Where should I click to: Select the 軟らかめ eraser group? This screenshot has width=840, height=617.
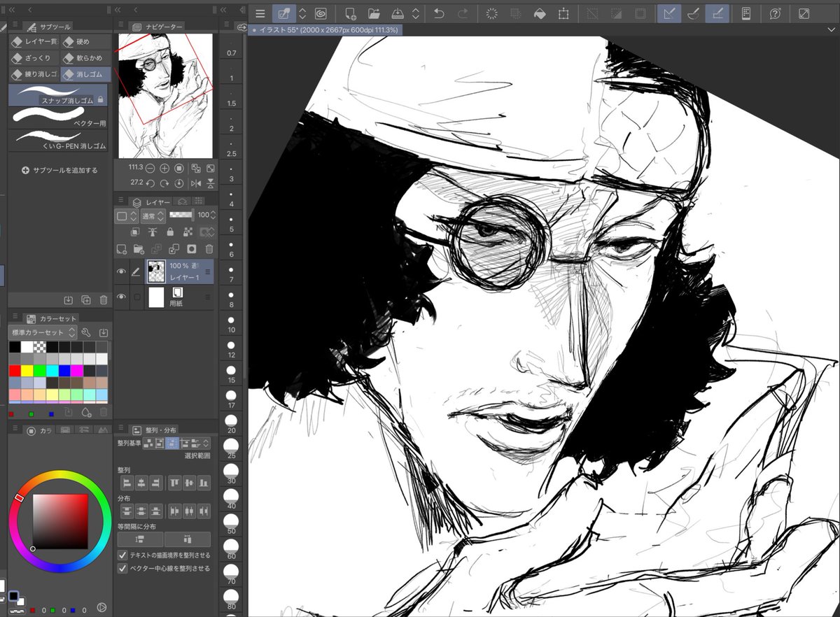85,58
